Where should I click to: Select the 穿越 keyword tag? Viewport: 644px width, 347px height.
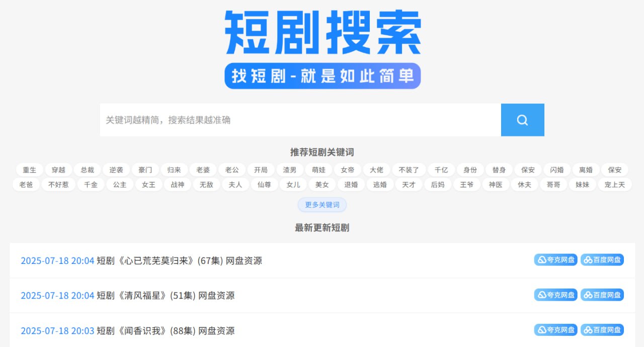point(58,170)
